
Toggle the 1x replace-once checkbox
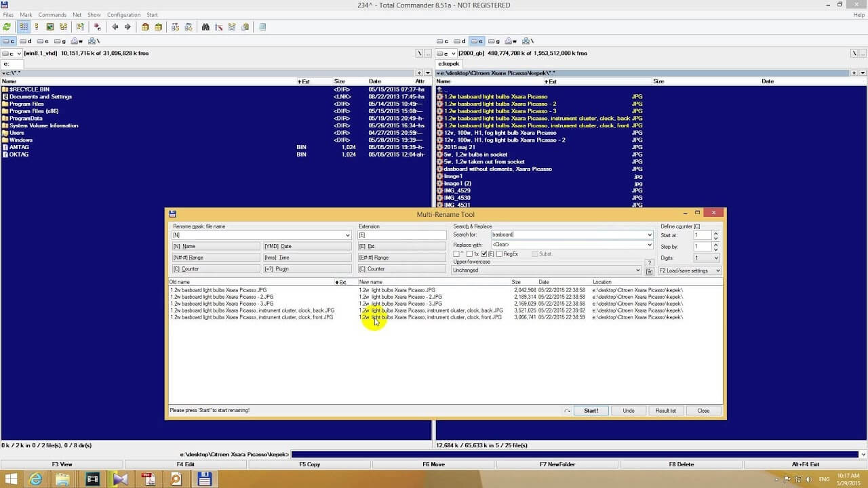470,254
